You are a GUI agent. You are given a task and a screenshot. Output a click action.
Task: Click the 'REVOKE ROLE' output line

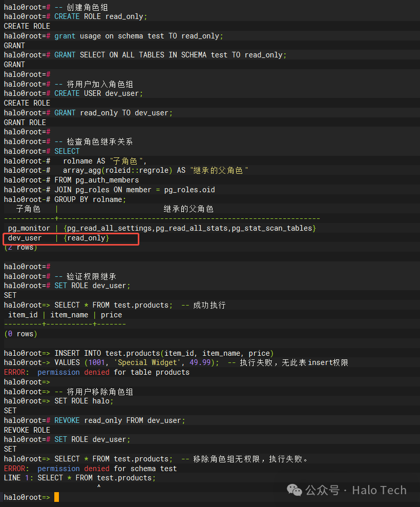click(x=27, y=431)
